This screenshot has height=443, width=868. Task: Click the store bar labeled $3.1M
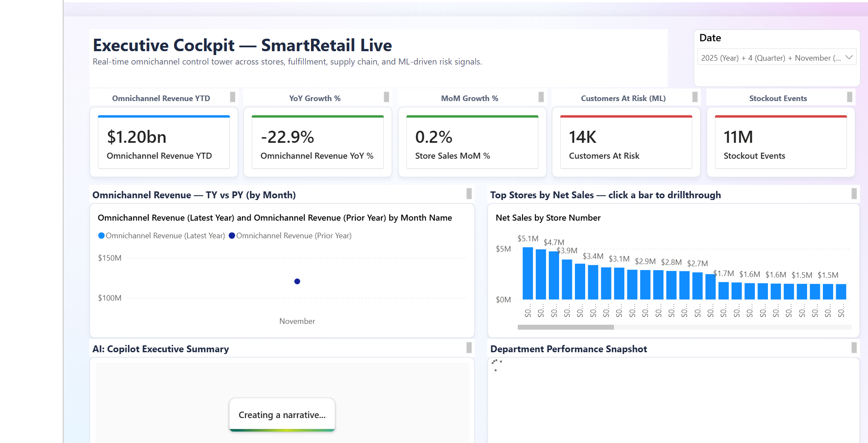click(x=619, y=283)
